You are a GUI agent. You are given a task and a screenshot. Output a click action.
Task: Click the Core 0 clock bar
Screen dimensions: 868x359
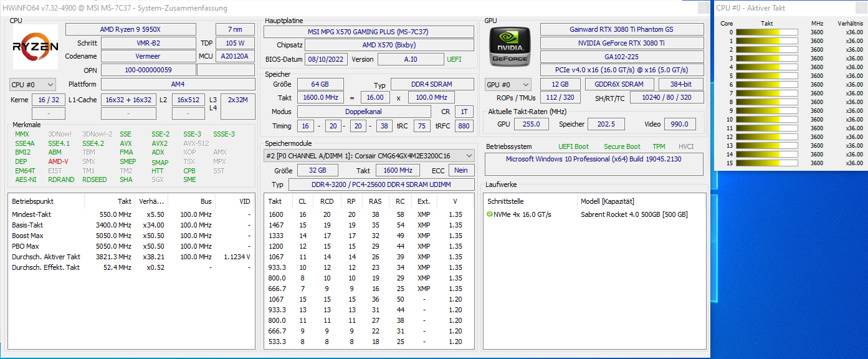pos(767,32)
